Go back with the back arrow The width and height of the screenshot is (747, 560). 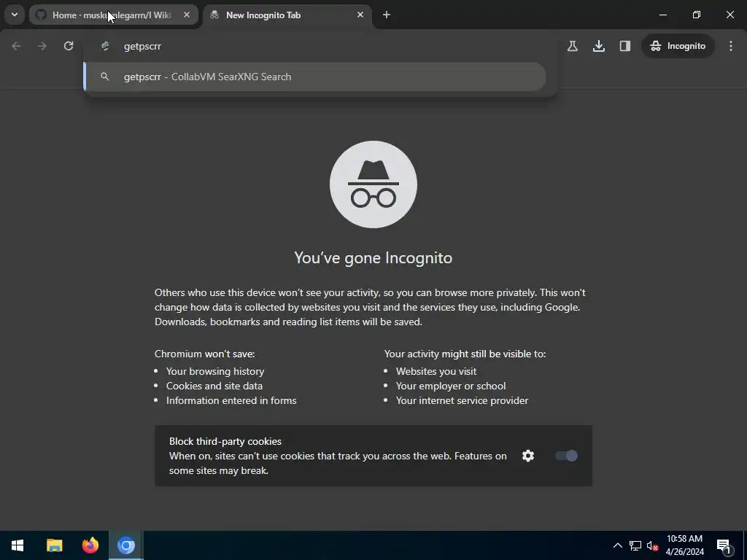pos(16,46)
